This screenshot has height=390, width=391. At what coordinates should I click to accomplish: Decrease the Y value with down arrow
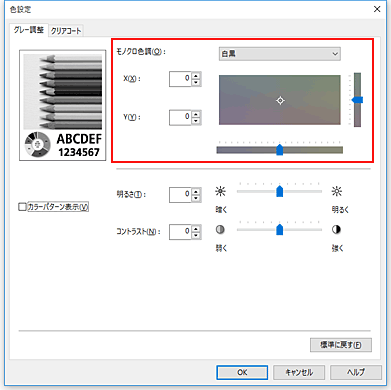coord(196,121)
